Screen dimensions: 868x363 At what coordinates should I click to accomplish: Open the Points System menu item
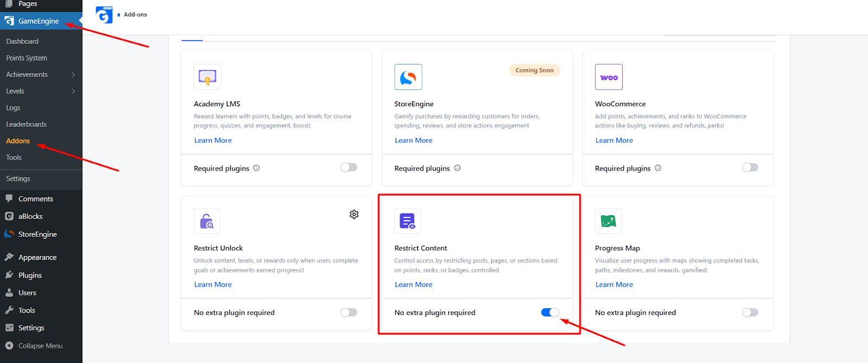point(27,58)
